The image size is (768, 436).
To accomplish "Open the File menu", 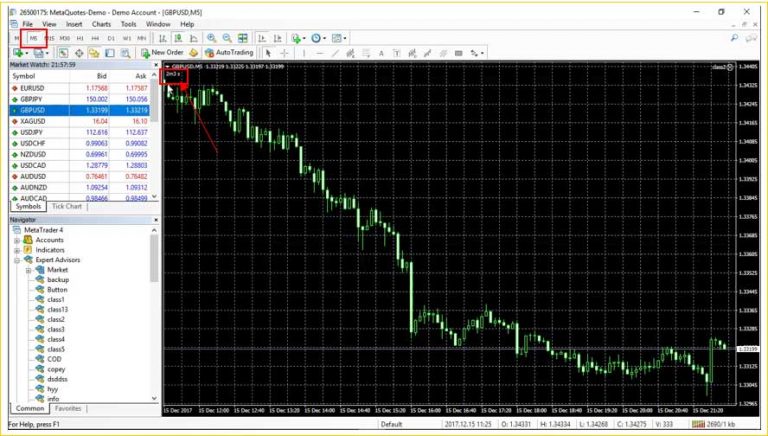I will 27,24.
